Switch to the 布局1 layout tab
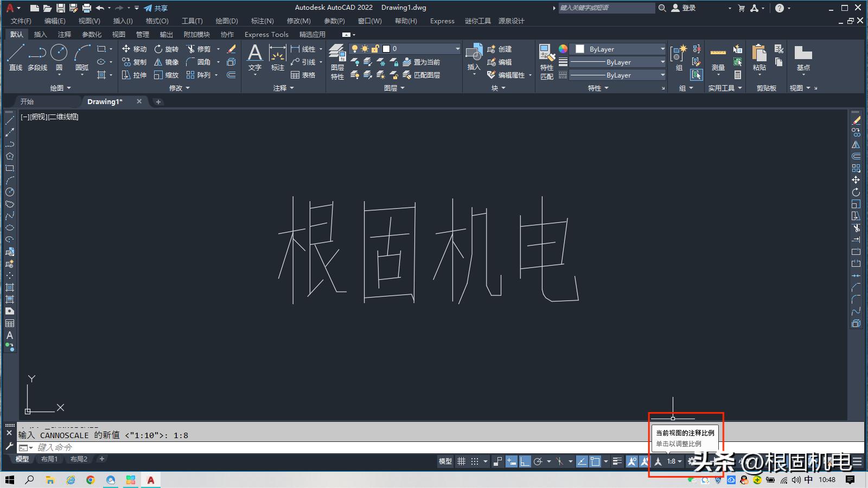The height and width of the screenshot is (488, 868). [x=49, y=459]
